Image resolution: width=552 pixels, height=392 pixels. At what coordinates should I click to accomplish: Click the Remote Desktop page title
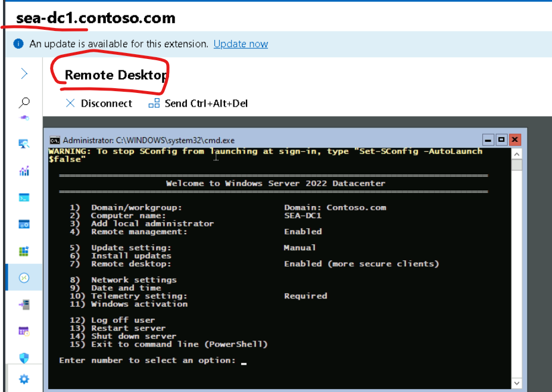[x=116, y=75]
